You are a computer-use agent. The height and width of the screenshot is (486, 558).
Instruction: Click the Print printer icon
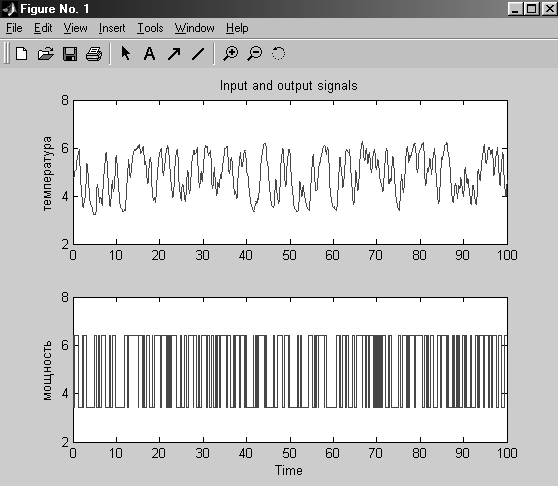tap(94, 54)
